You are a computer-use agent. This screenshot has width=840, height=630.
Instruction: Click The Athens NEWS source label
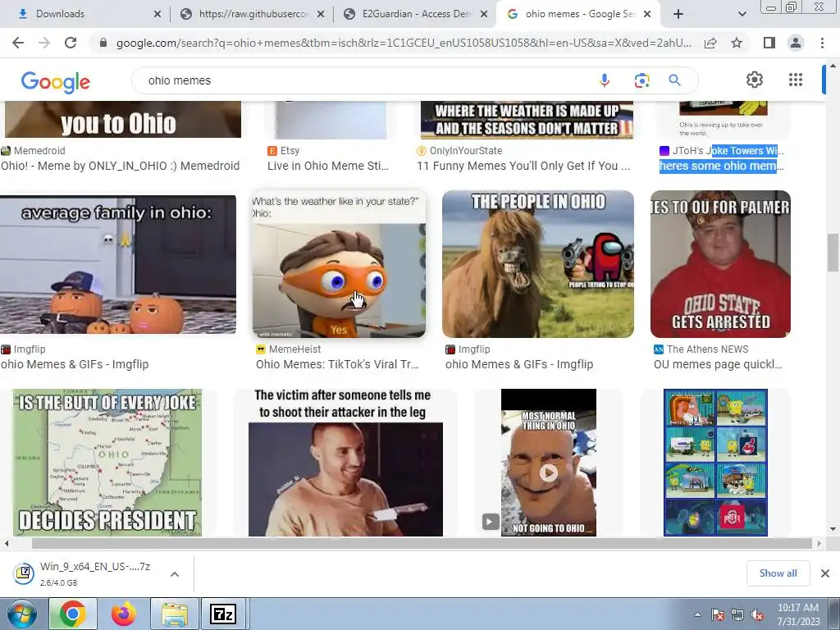click(707, 349)
